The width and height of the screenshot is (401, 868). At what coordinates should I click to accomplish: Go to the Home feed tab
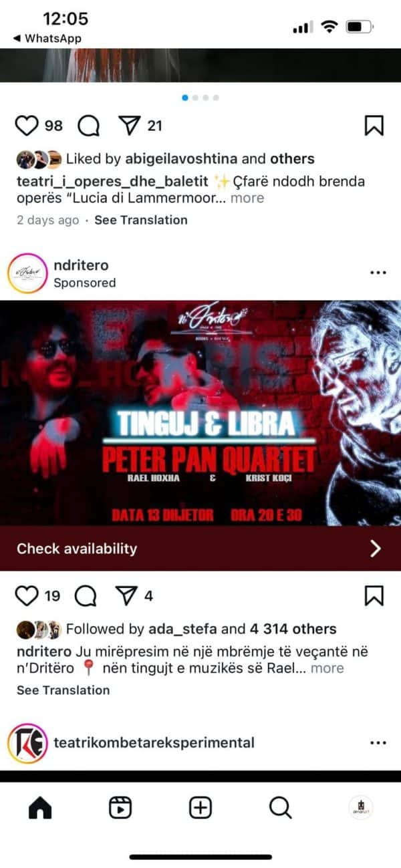(40, 808)
